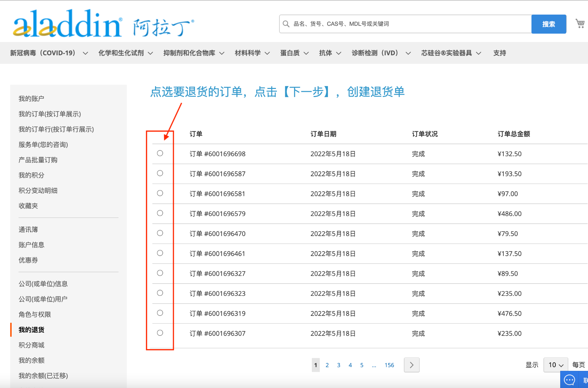Click the blue 搜索 button
This screenshot has width=588, height=388.
coord(549,24)
